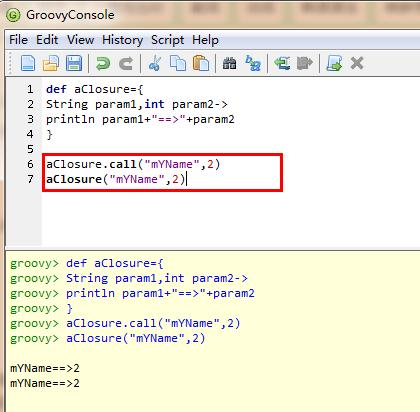Screen dimensions: 420x412
Task: Click the first 'mYName==>2' result line
Action: pos(45,368)
